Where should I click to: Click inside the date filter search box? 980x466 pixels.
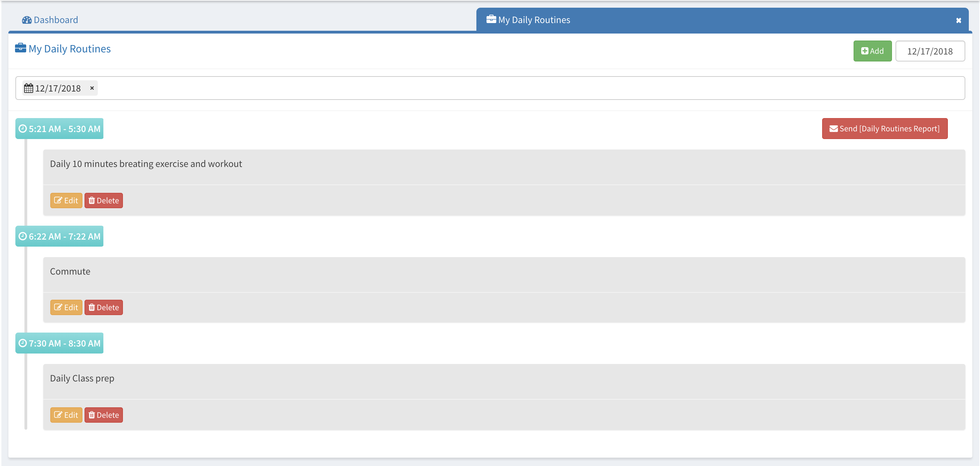495,88
